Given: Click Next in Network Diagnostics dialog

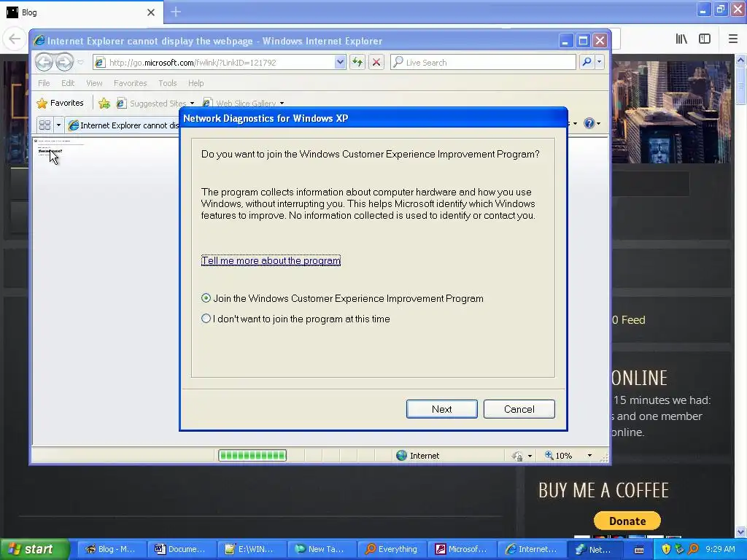Looking at the screenshot, I should point(441,409).
